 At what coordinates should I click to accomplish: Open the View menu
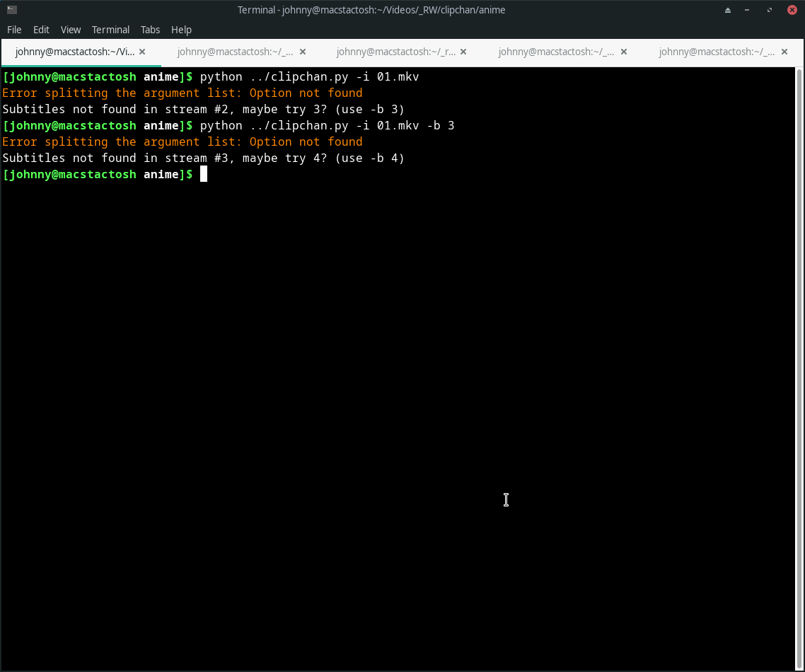70,30
